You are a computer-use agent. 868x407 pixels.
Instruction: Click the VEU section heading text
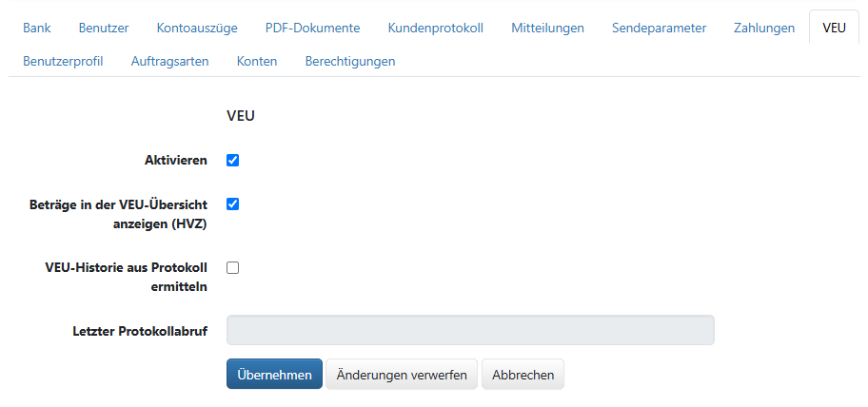pyautogui.click(x=241, y=117)
